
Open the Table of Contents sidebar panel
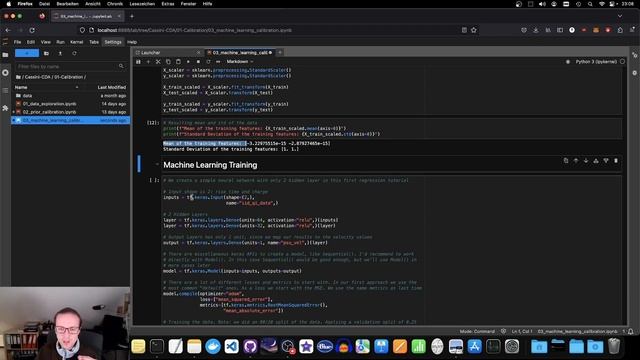(5, 90)
